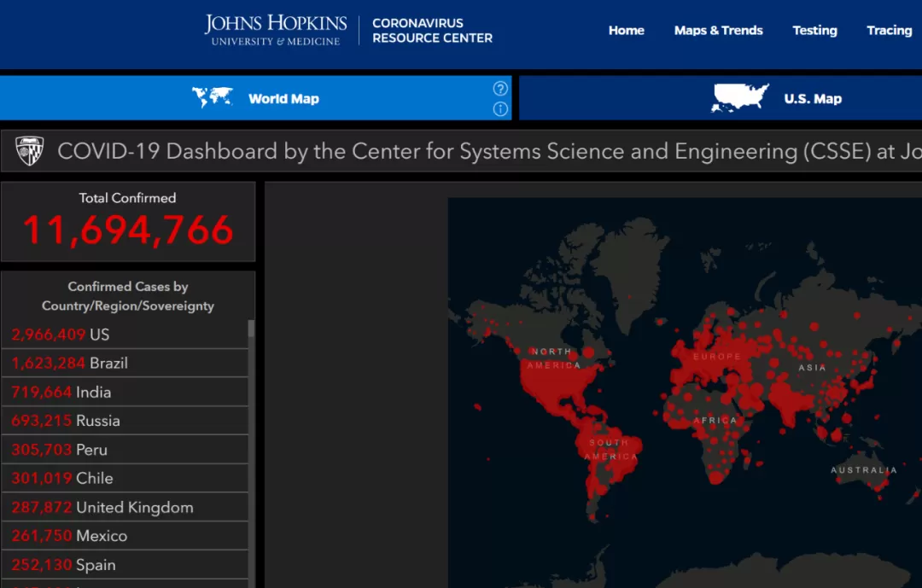Screen dimensions: 922x588
Task: Click the Confirmed Cases by Country/Region/Sovereignty heading
Action: tap(127, 296)
